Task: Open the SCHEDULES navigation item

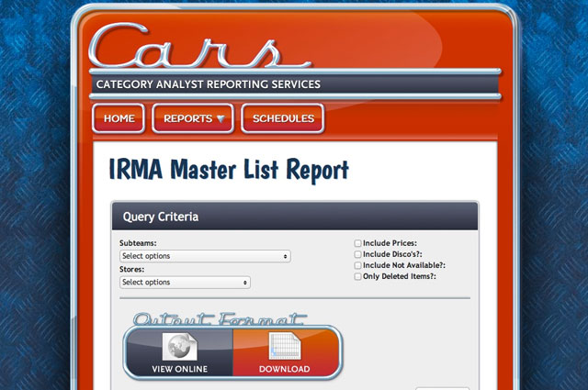Action: (283, 118)
